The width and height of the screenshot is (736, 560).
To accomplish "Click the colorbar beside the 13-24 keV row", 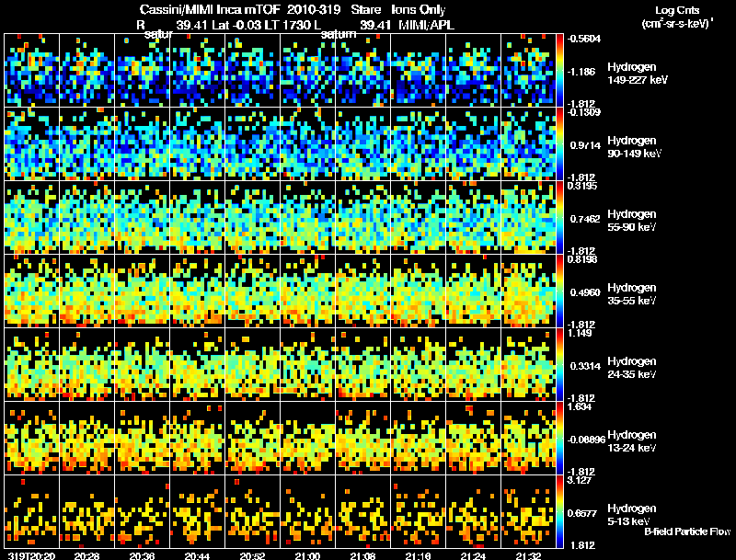I will pos(559,438).
